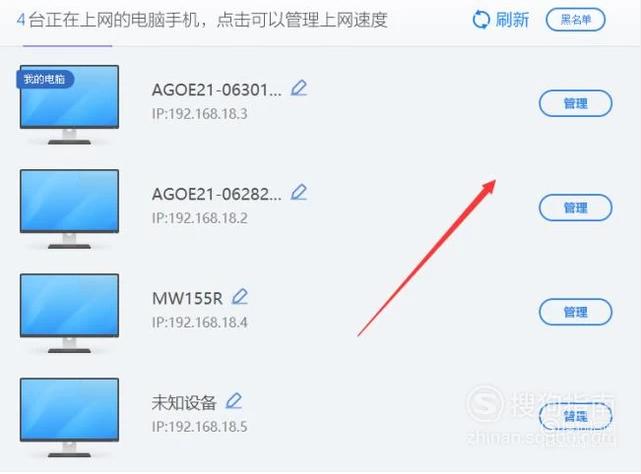Select device name AGOE21-06301 text
The width and height of the screenshot is (641, 474).
[217, 90]
